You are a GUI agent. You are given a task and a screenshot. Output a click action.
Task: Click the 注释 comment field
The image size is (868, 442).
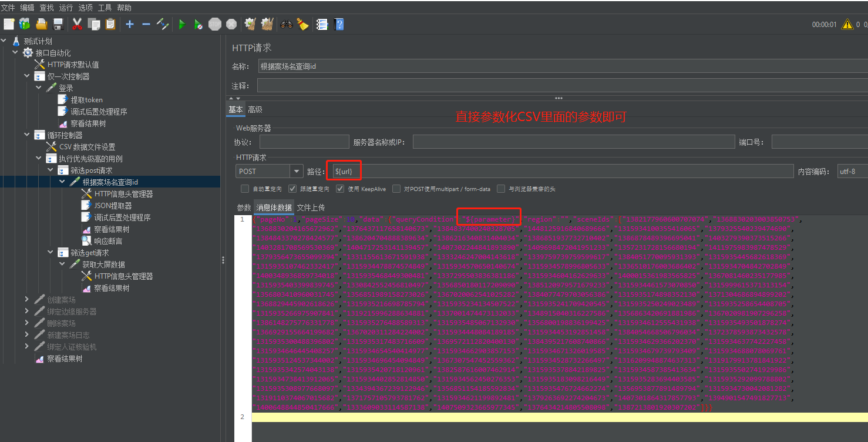(x=563, y=86)
